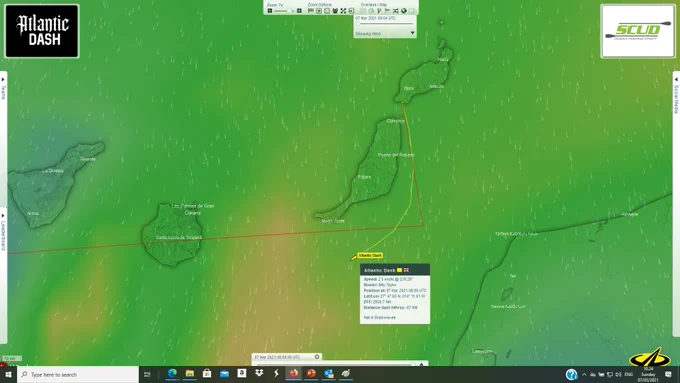
Task: Click the arrow at timeline bar end
Action: [x=422, y=364]
